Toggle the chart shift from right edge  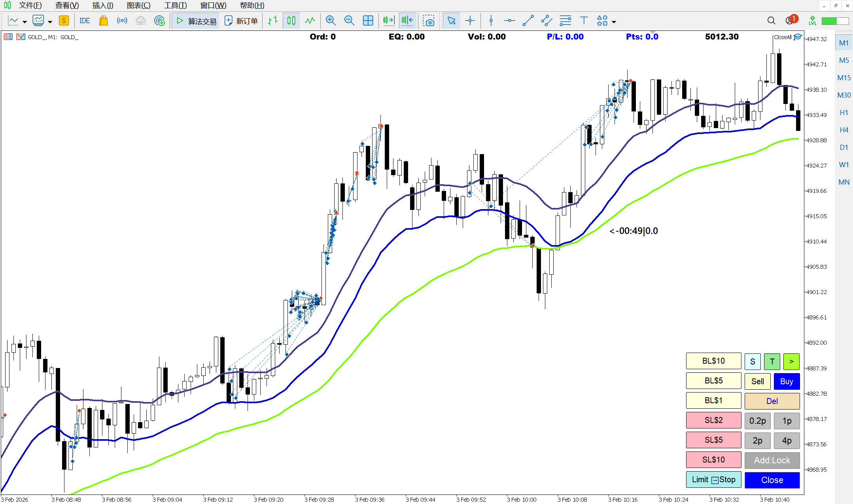(407, 21)
